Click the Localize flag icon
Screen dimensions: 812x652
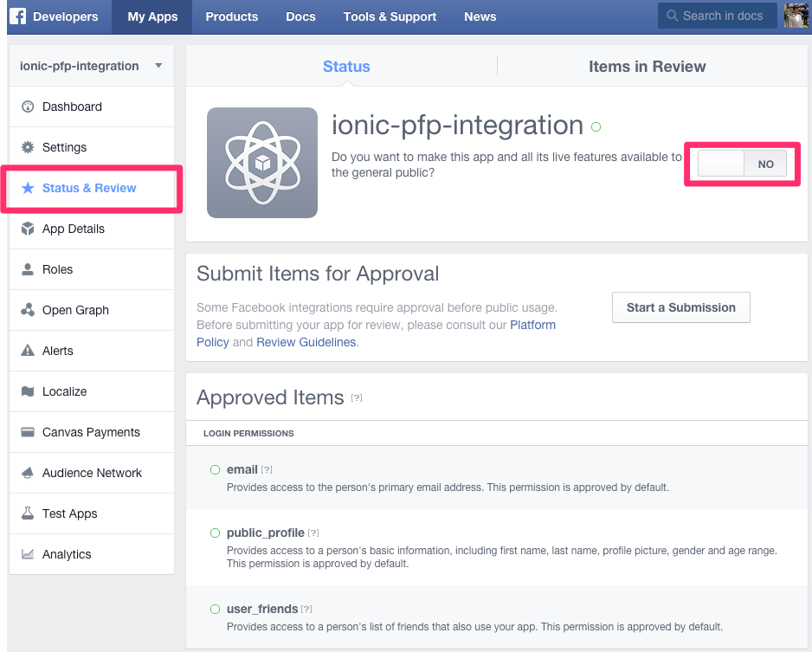(27, 391)
